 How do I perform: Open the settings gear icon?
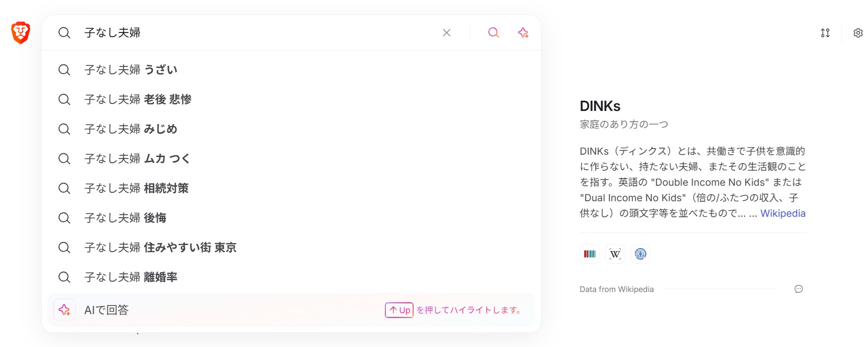click(x=858, y=33)
